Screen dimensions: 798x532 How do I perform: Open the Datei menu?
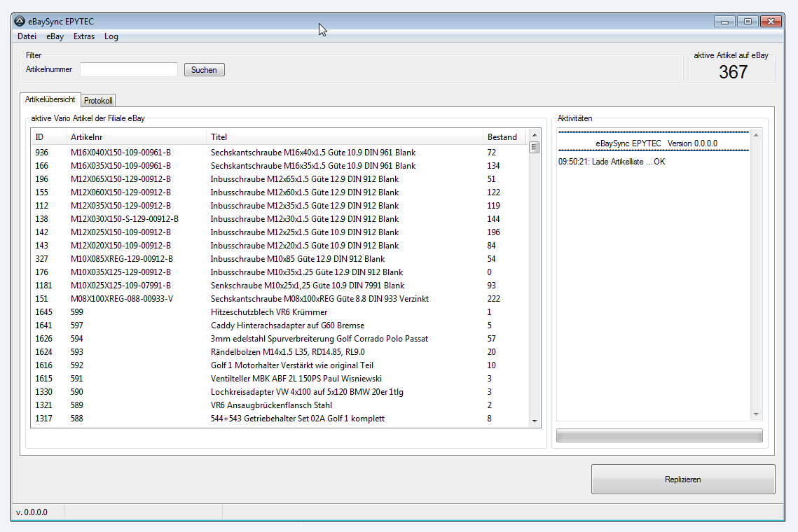27,36
